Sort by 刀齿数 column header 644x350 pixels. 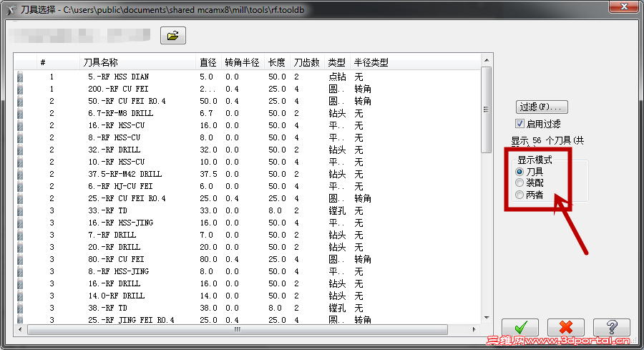tap(307, 62)
